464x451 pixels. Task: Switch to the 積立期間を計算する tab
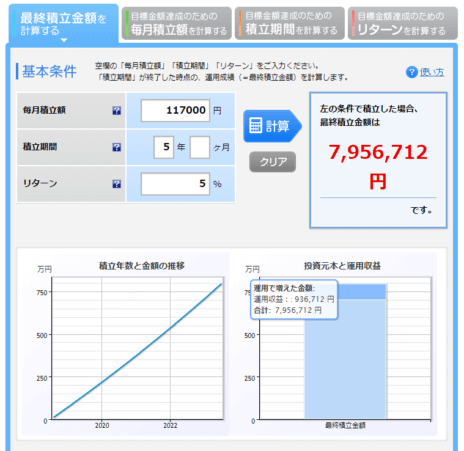pos(290,24)
